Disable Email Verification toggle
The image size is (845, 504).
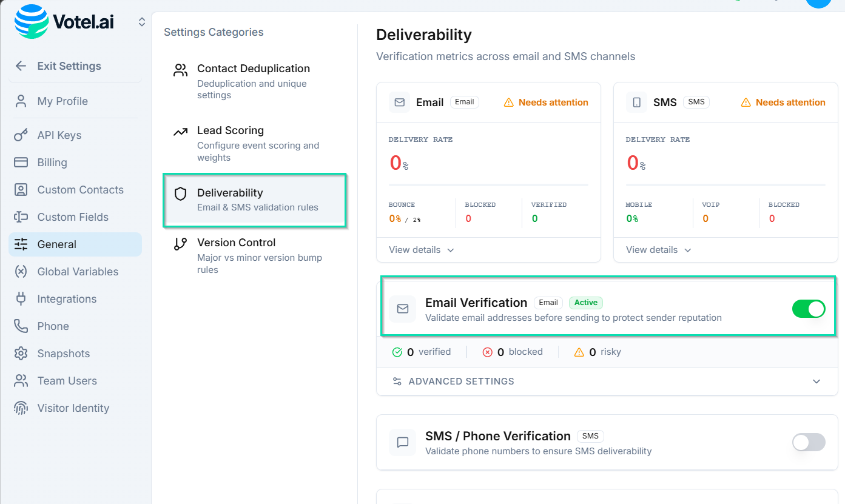809,309
